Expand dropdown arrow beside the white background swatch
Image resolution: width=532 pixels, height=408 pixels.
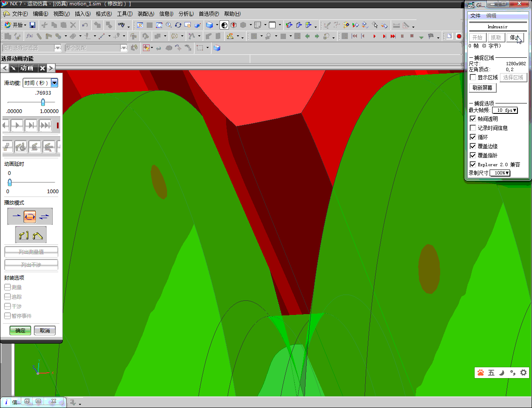(280, 25)
